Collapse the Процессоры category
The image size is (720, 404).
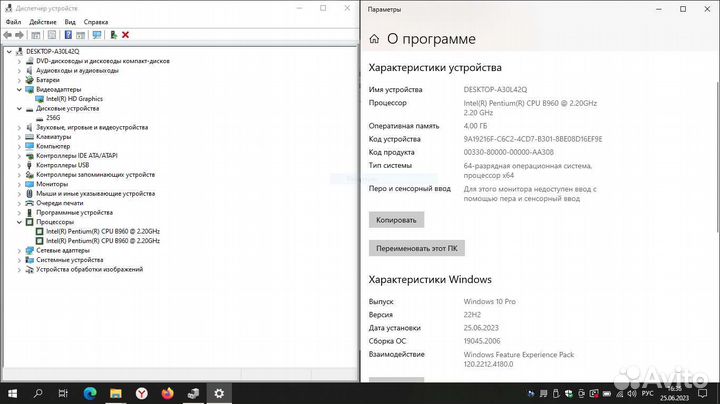pyautogui.click(x=19, y=222)
